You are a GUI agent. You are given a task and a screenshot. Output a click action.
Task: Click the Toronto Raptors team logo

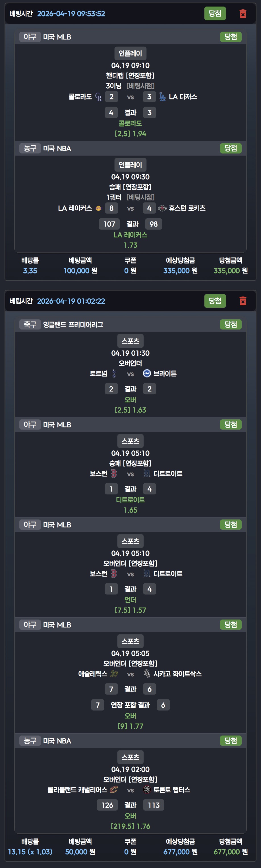147,790
